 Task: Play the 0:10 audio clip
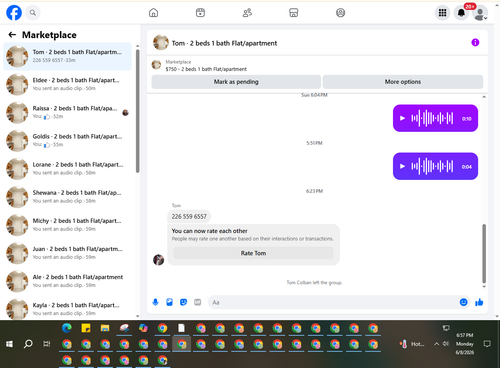pos(402,118)
